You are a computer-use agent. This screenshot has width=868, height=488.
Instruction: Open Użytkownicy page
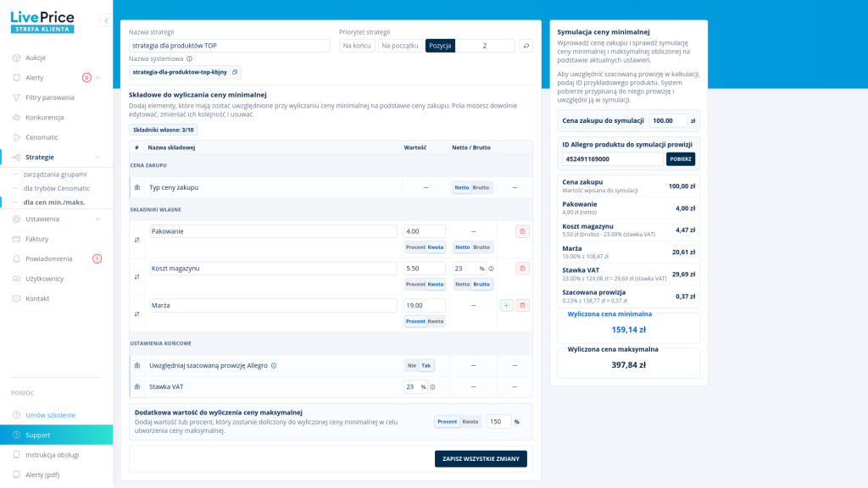coord(44,279)
